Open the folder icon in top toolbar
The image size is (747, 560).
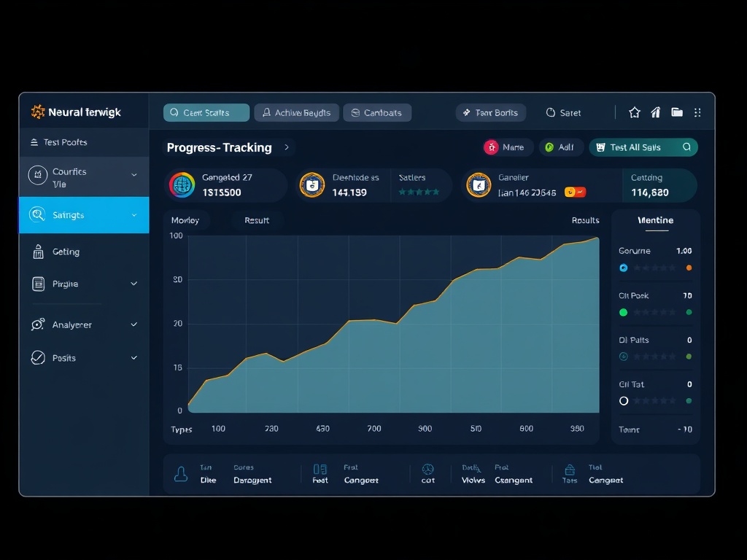pos(677,112)
